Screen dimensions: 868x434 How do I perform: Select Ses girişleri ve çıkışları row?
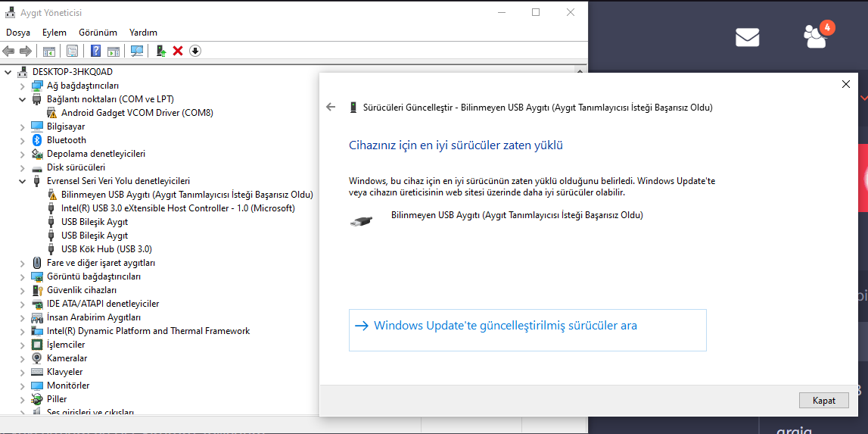point(91,412)
